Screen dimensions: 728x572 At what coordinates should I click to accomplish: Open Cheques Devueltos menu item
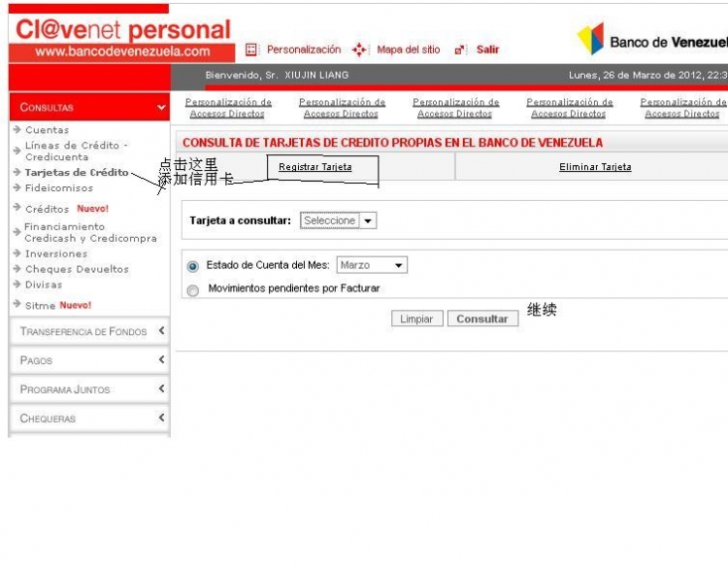coord(77,269)
